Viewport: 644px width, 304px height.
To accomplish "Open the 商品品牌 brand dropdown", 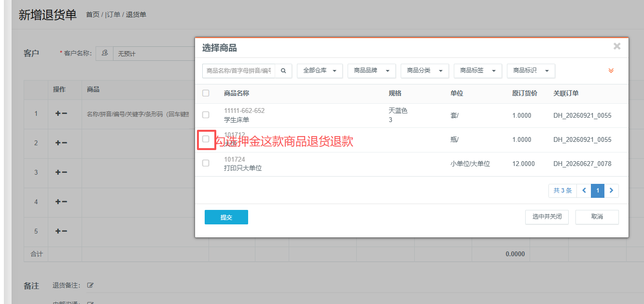I will [x=372, y=70].
